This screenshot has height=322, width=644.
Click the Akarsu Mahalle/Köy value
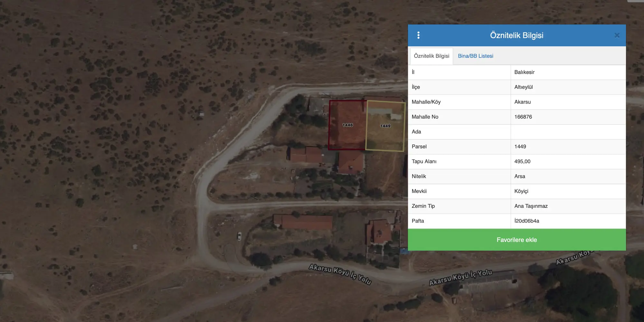522,102
